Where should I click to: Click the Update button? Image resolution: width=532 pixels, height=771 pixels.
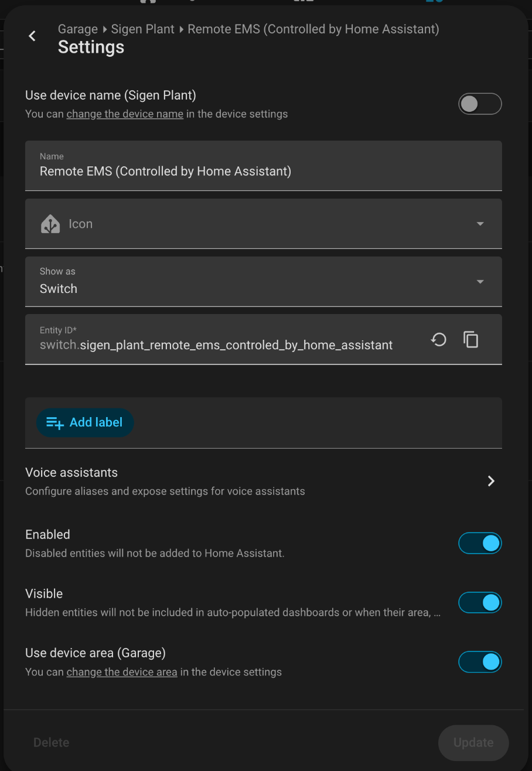tap(473, 742)
